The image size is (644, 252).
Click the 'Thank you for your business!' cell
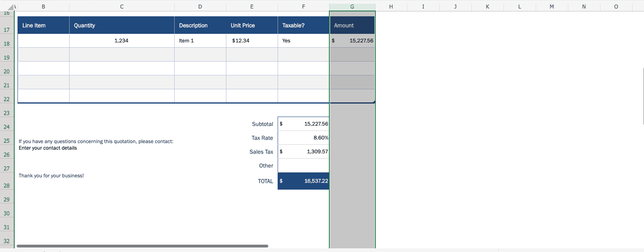tap(51, 176)
